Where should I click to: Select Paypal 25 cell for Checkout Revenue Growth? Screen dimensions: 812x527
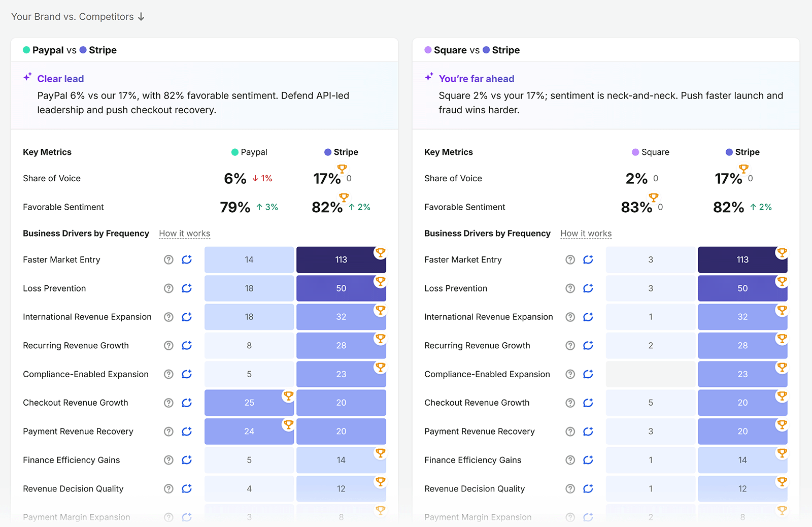(x=249, y=403)
